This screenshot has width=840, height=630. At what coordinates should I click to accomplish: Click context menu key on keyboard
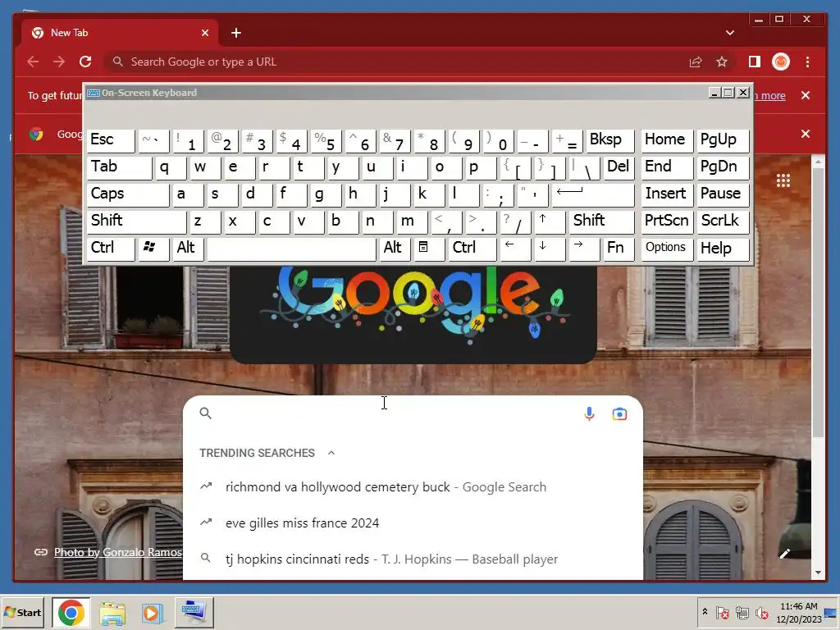429,249
